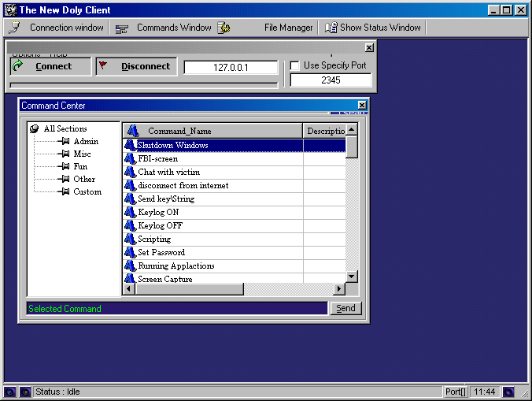Click the Connection window toolbar icon
Viewport: 532px width, 401px height.
pyautogui.click(x=15, y=28)
